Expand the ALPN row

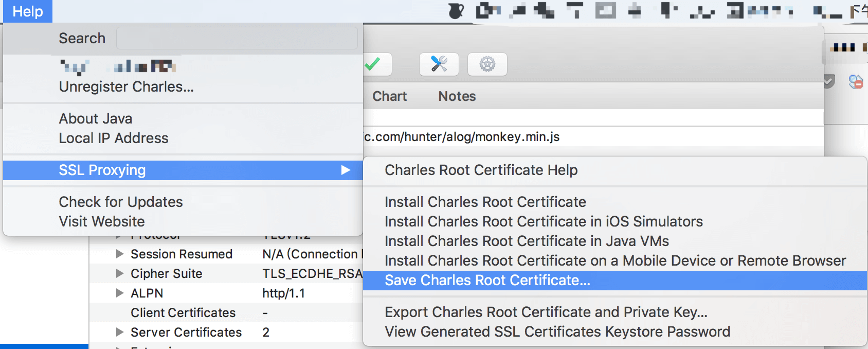point(119,293)
